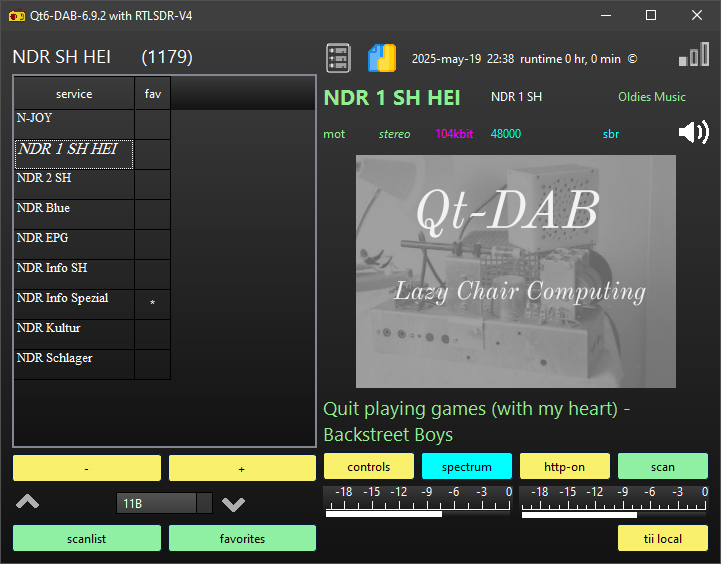This screenshot has height=564, width=721.
Task: Select the NDR Schlager service
Action: (74, 364)
